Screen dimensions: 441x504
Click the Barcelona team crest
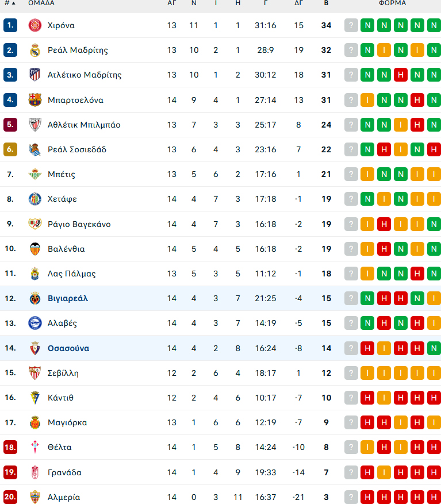[x=34, y=100]
